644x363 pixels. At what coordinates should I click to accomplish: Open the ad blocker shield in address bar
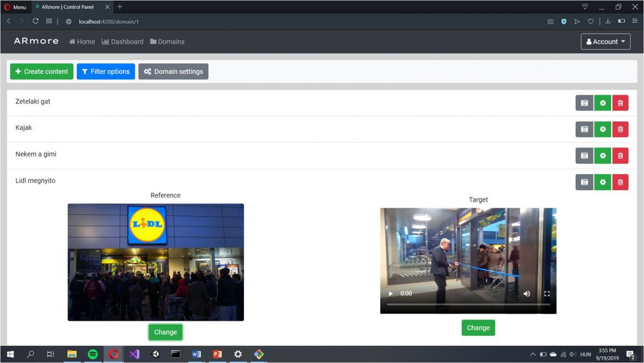pos(563,21)
